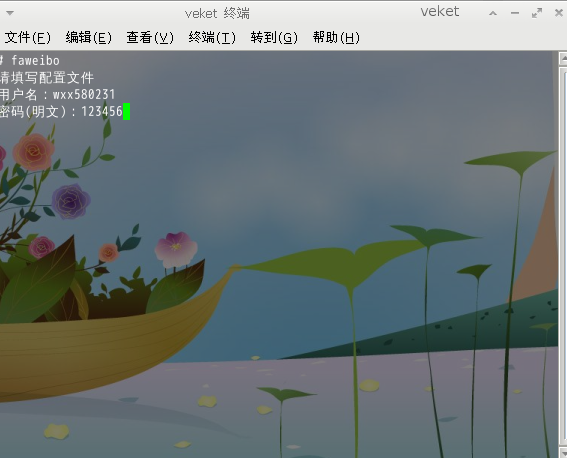
Task: Minimize the veket terminal window
Action: point(515,13)
